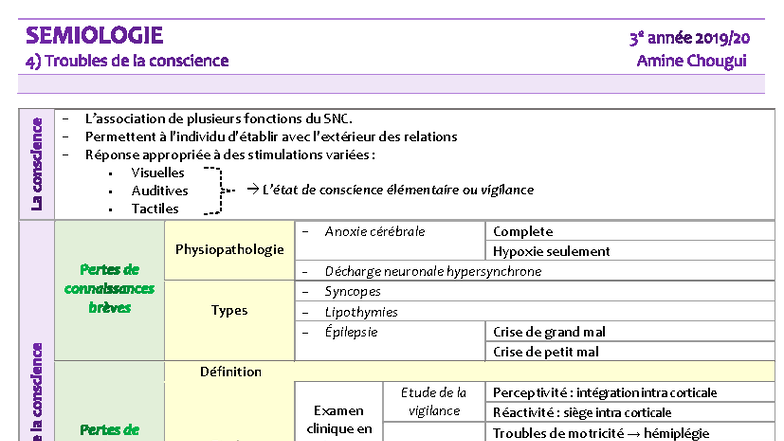Click the 'Hypoxie seulement' cell
784x441 pixels.
[x=551, y=251]
